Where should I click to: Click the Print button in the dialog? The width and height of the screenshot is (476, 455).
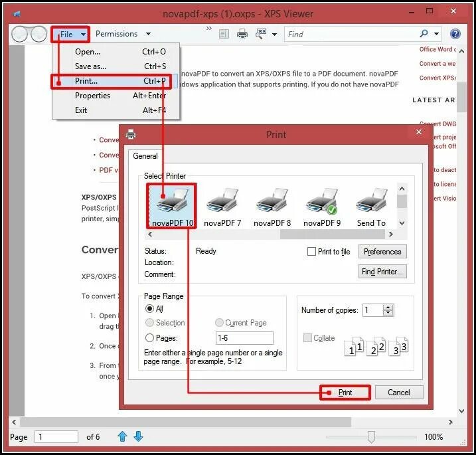point(345,393)
